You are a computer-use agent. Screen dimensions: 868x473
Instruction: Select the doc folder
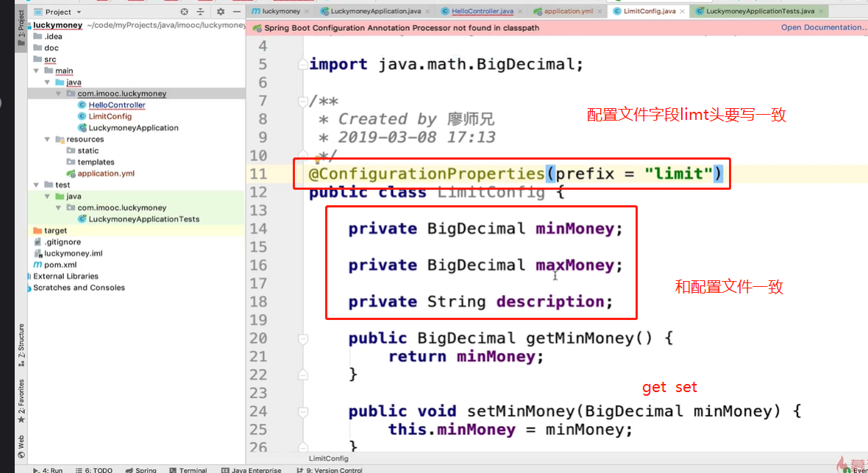[x=51, y=48]
